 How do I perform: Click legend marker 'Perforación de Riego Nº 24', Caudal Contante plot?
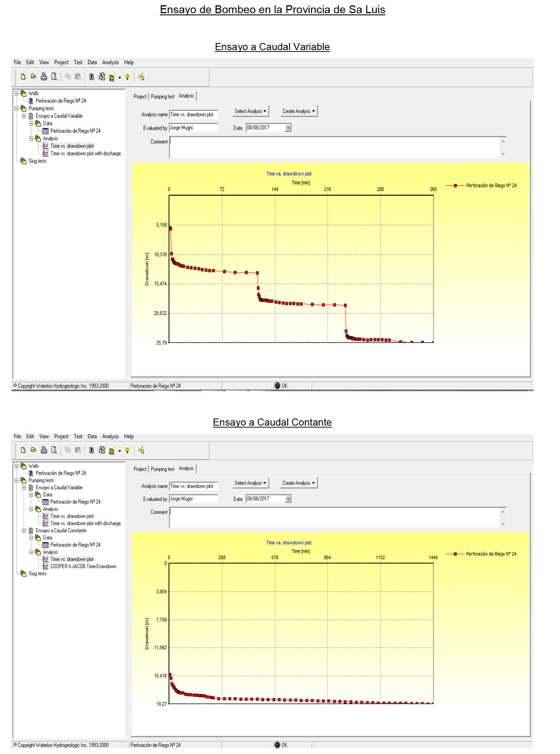pyautogui.click(x=456, y=554)
